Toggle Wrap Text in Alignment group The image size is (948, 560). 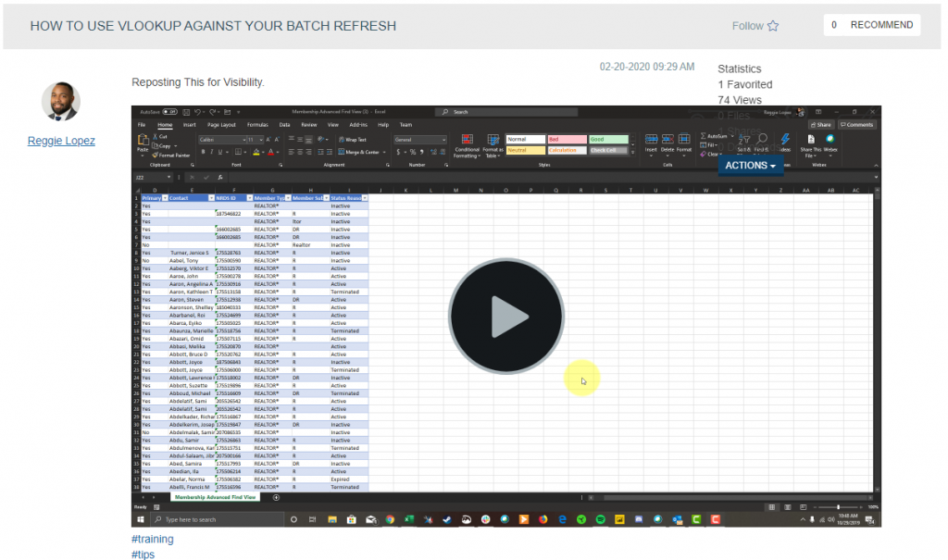353,139
